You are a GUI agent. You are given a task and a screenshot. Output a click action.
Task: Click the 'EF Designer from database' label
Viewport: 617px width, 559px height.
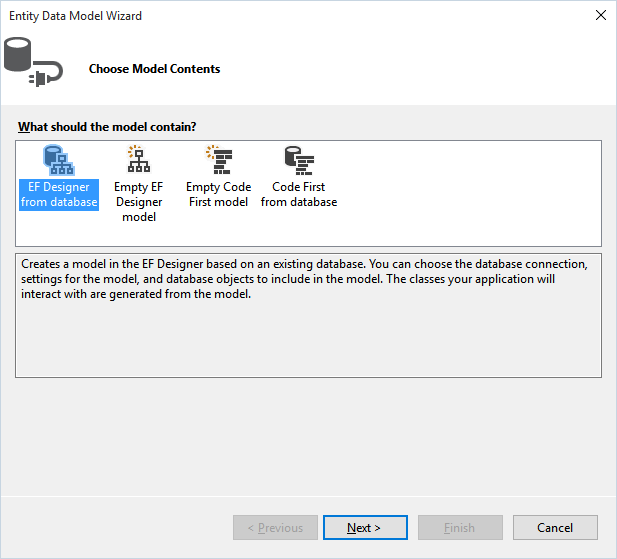click(x=59, y=194)
